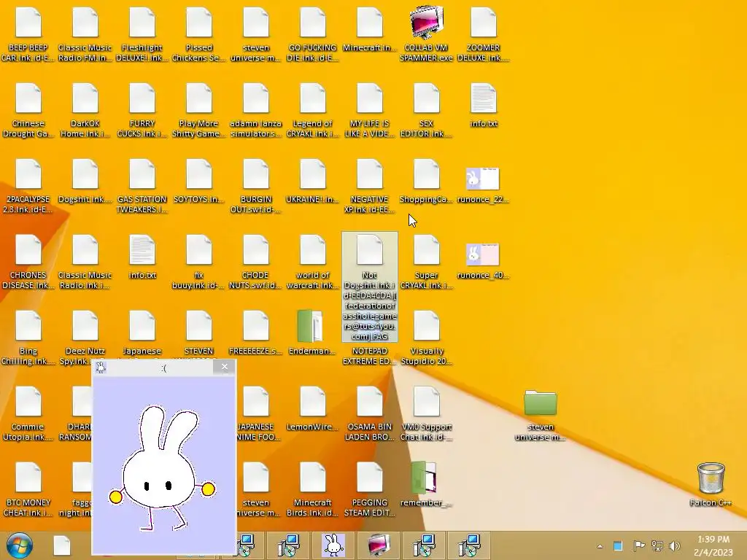Click the highlighted Not Dogshit.lnk file
747x560 pixels.
pyautogui.click(x=370, y=287)
